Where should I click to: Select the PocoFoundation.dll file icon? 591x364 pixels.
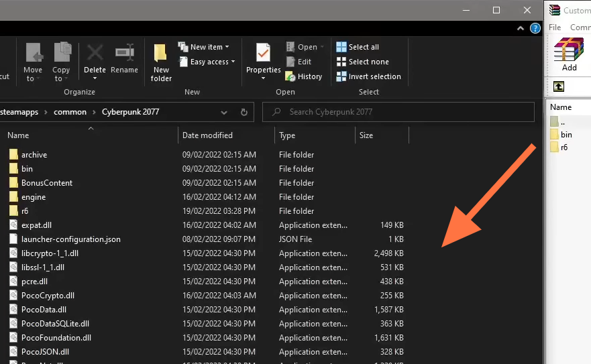[13, 338]
